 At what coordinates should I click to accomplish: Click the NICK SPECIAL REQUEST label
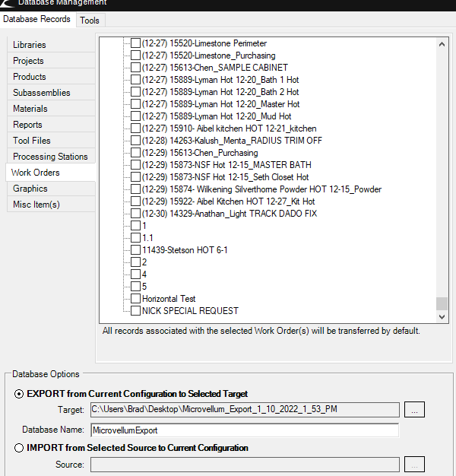coord(190,311)
